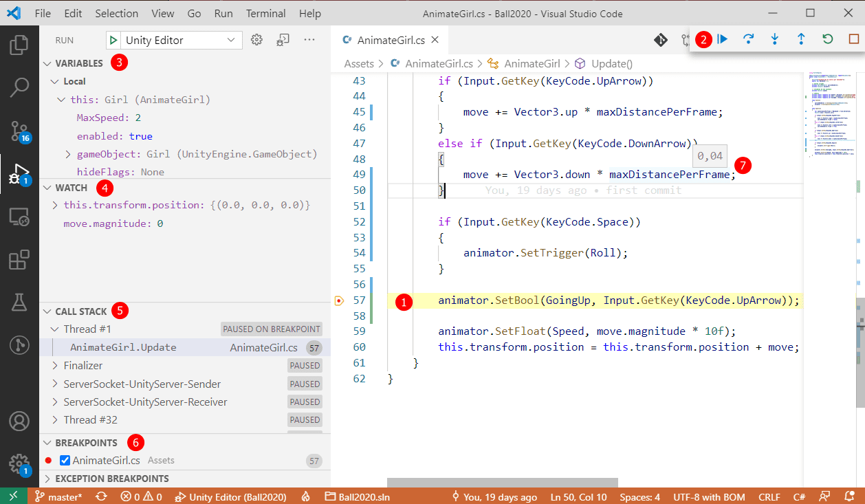Click the Step Into debug icon

point(774,40)
